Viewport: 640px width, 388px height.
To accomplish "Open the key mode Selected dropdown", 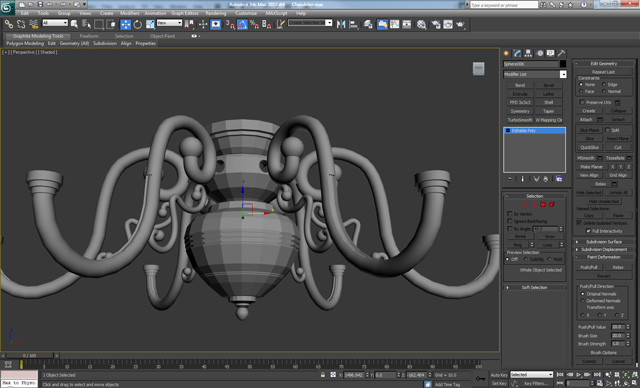I will pyautogui.click(x=531, y=375).
